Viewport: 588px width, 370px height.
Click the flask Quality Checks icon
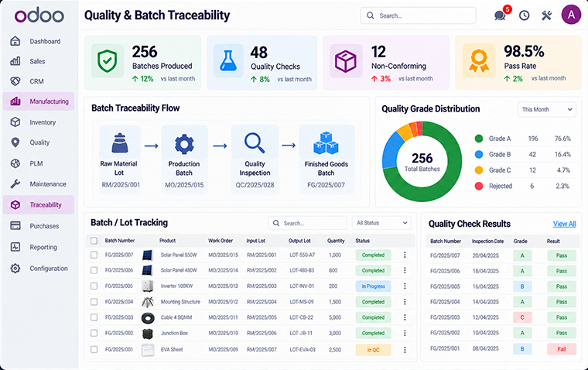pyautogui.click(x=228, y=61)
